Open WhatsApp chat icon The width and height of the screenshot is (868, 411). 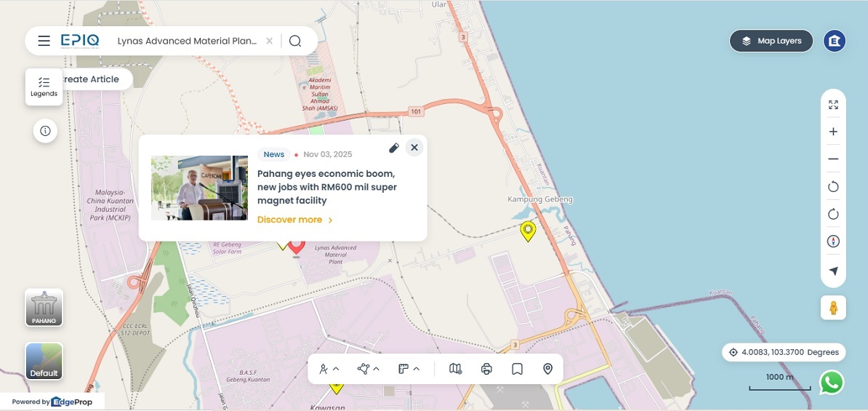pos(832,382)
